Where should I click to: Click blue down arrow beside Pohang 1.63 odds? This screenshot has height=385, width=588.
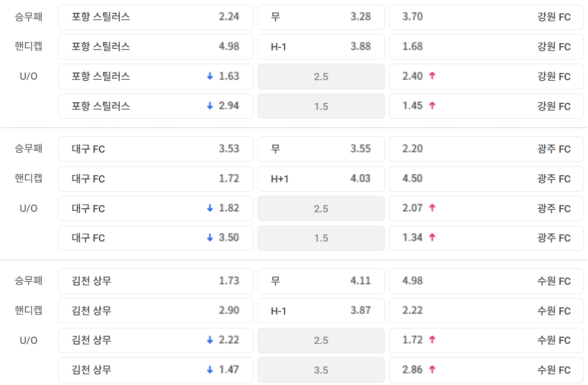(210, 76)
